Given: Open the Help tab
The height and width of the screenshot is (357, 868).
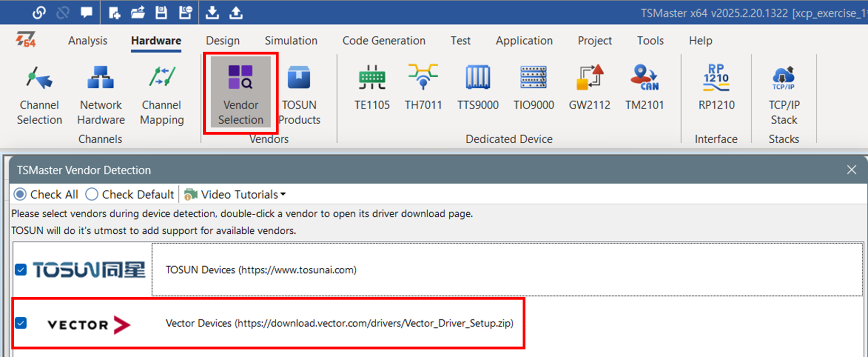Looking at the screenshot, I should (700, 41).
